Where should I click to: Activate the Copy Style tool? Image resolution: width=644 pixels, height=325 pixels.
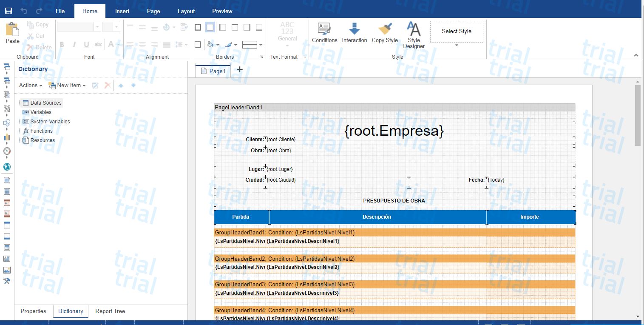pyautogui.click(x=385, y=33)
